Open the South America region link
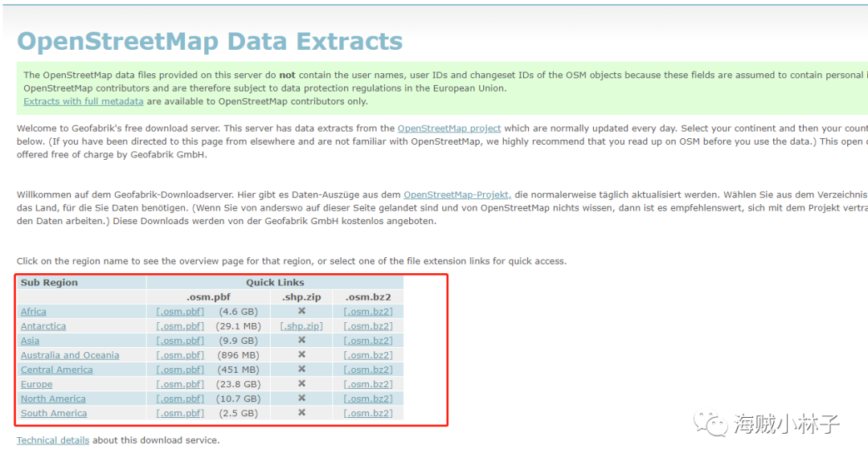 click(x=54, y=413)
